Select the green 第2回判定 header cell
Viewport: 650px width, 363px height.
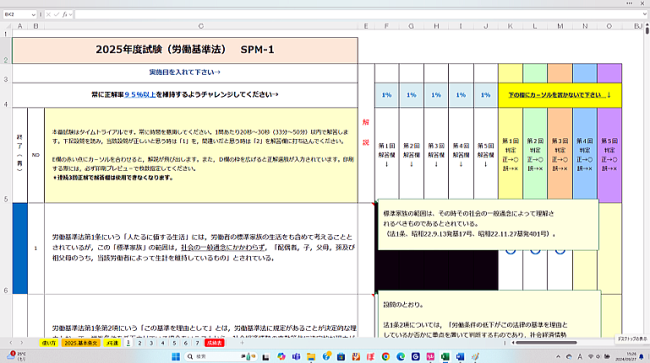pyautogui.click(x=535, y=155)
